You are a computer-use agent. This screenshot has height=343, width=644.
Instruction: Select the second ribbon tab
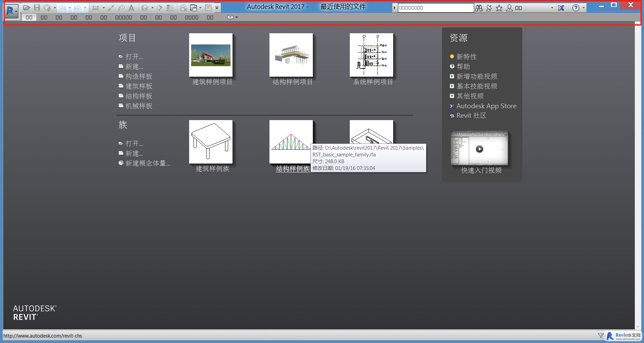click(44, 17)
